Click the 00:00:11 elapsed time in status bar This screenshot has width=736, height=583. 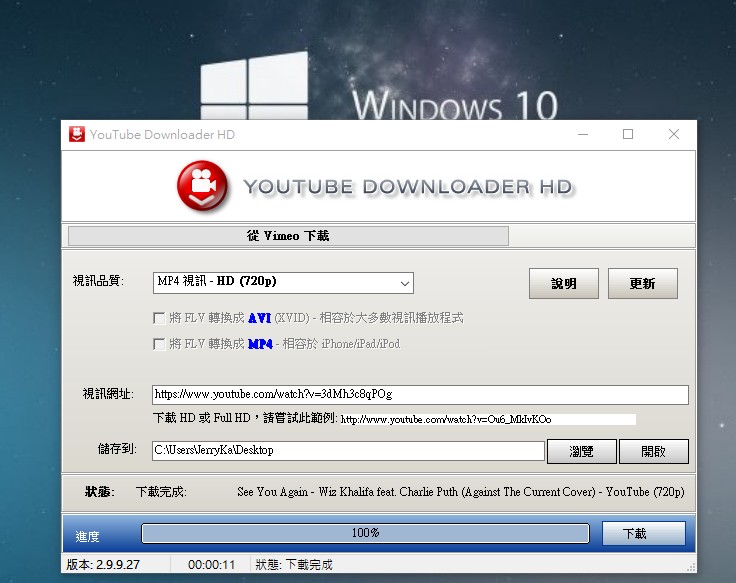211,564
